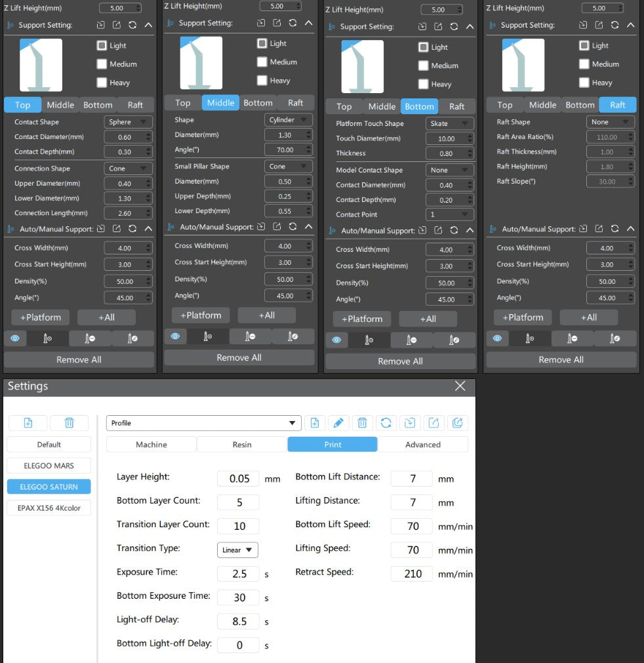
Task: Click the new-profile icon right of the Profile dropdown
Action: [315, 423]
